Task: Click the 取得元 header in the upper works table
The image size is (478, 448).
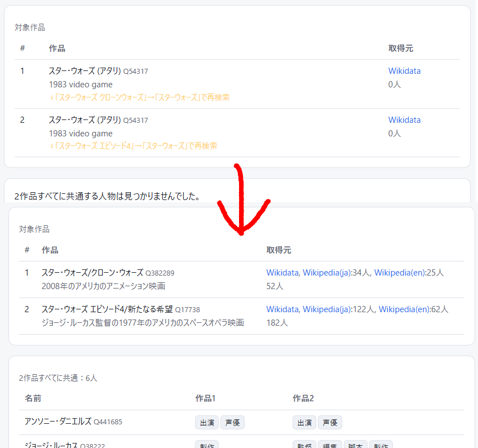Action: (x=401, y=48)
